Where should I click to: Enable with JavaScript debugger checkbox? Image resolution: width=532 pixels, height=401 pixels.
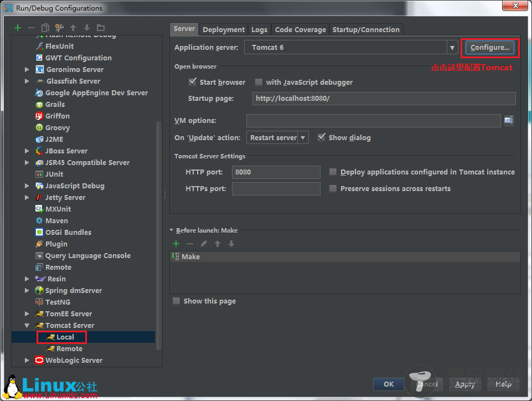click(259, 82)
